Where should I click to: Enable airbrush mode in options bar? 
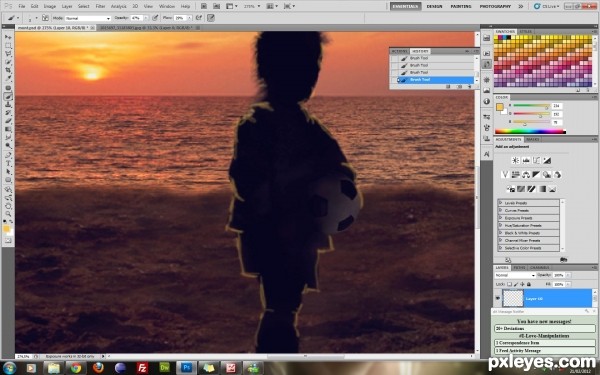199,18
